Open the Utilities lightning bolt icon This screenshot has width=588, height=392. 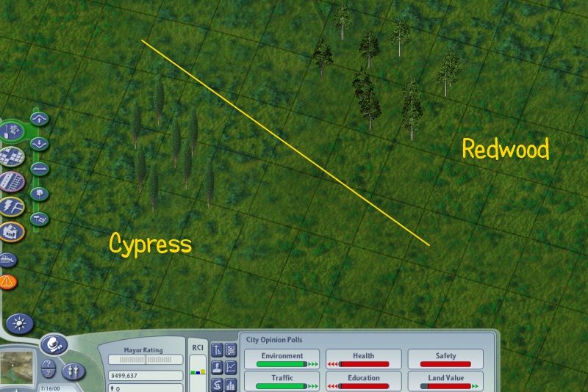12,207
